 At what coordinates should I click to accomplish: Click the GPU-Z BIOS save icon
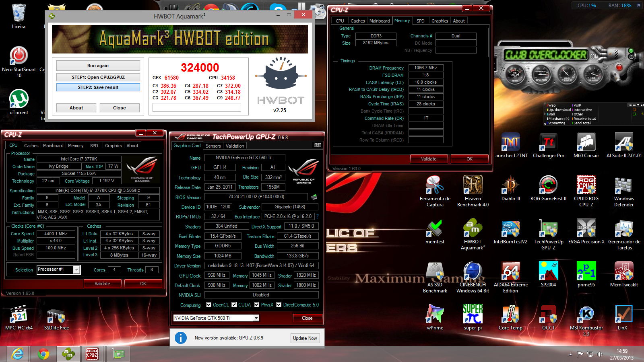point(314,197)
